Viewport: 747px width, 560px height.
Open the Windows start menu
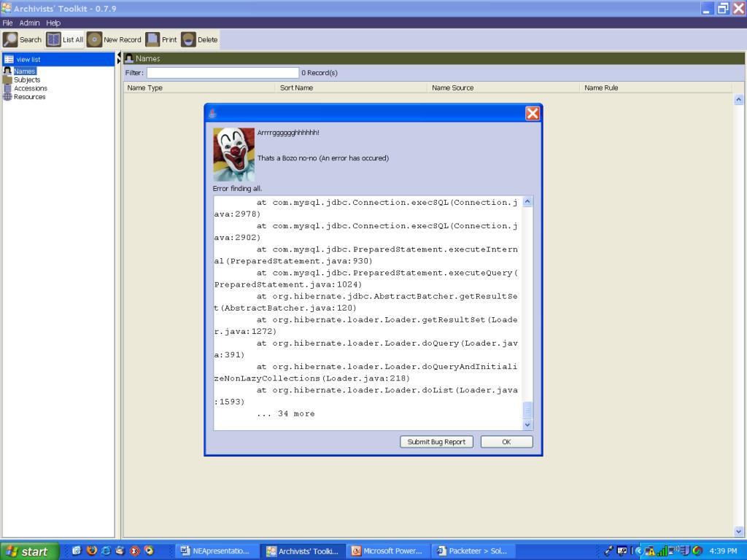pyautogui.click(x=28, y=551)
